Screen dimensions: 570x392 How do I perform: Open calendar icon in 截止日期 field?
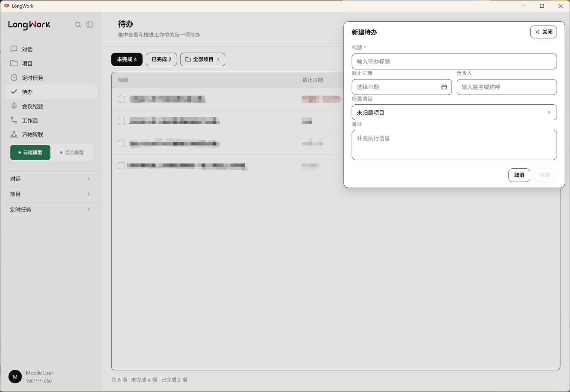tap(444, 87)
